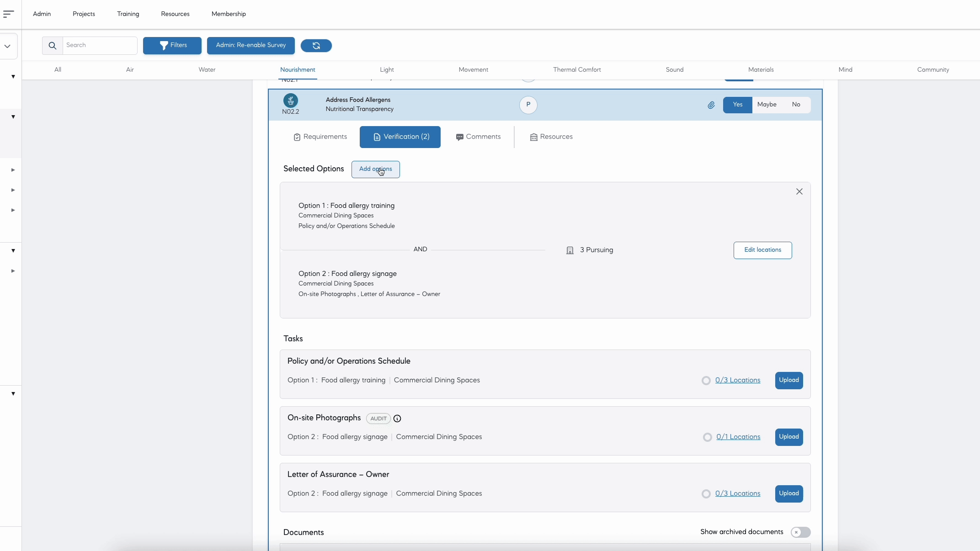Click the Nourishment feature icon for N02.2
The width and height of the screenshot is (980, 551).
(291, 100)
